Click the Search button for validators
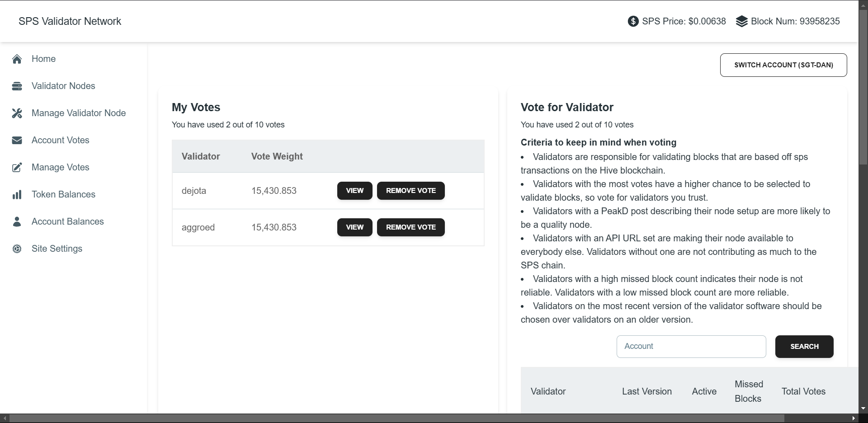868x423 pixels. (804, 347)
